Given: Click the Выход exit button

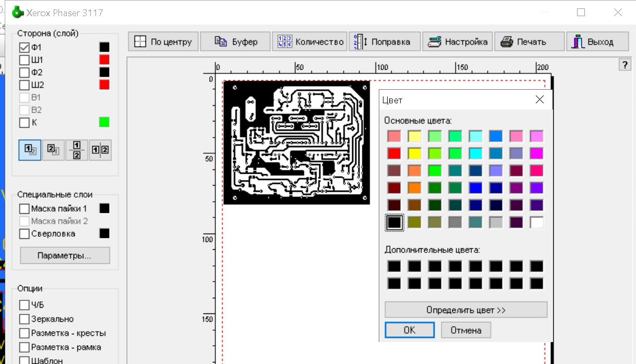Looking at the screenshot, I should pyautogui.click(x=597, y=42).
